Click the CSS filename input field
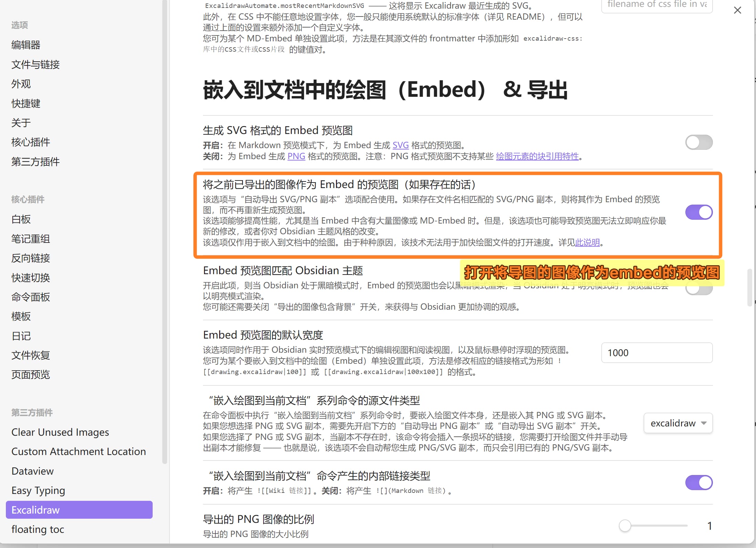The width and height of the screenshot is (756, 548). [x=656, y=5]
